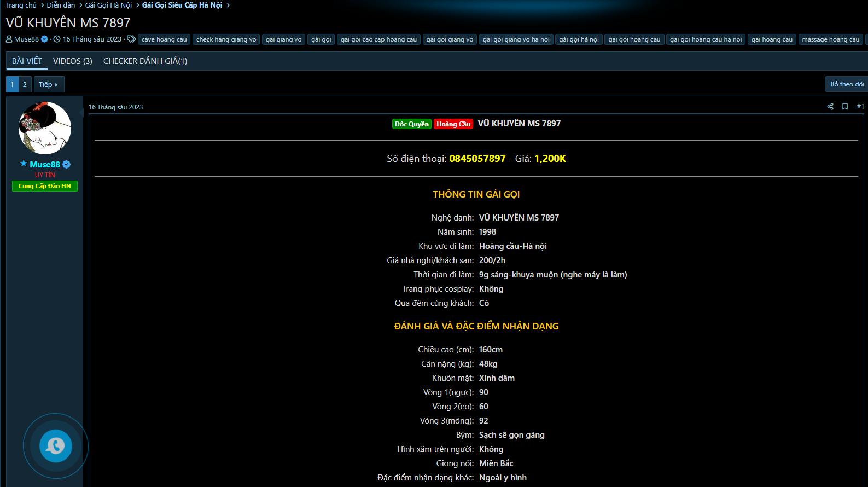Viewport: 868px width, 487px height.
Task: Open the #1 post permalink
Action: tap(860, 107)
